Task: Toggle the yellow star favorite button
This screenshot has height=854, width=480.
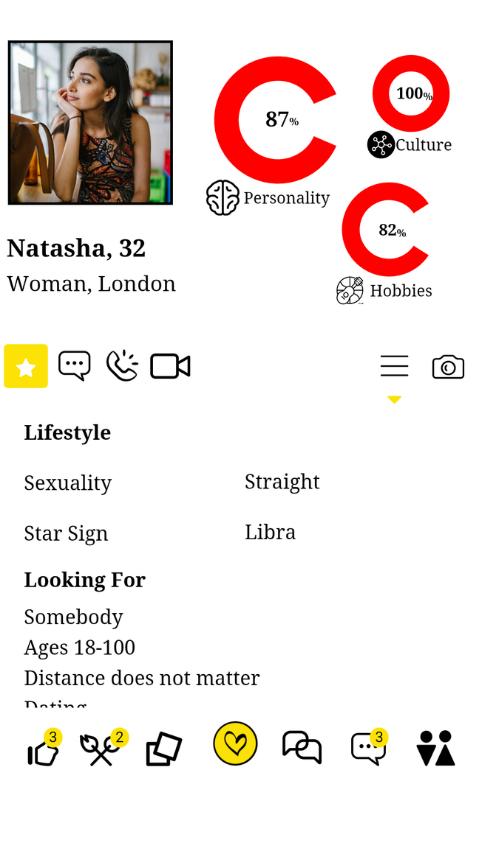Action: coord(26,366)
